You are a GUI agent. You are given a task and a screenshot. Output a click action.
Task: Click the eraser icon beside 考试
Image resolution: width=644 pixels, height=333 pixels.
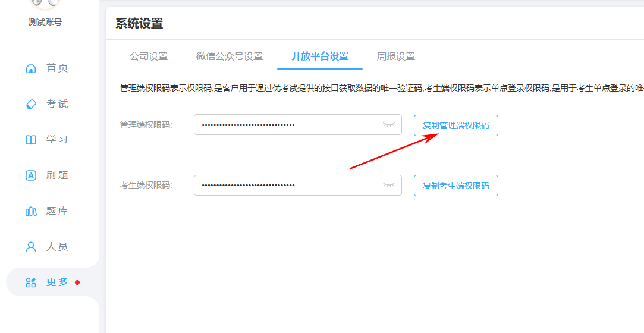31,104
